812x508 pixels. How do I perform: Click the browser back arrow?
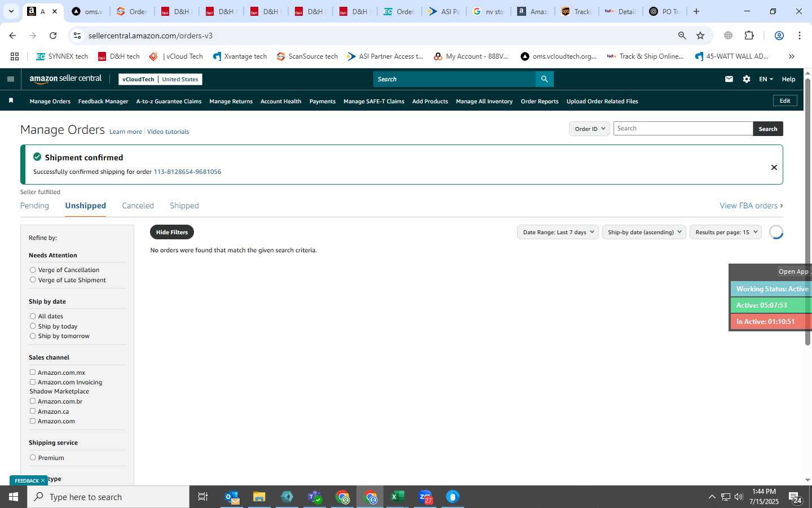pos(12,36)
